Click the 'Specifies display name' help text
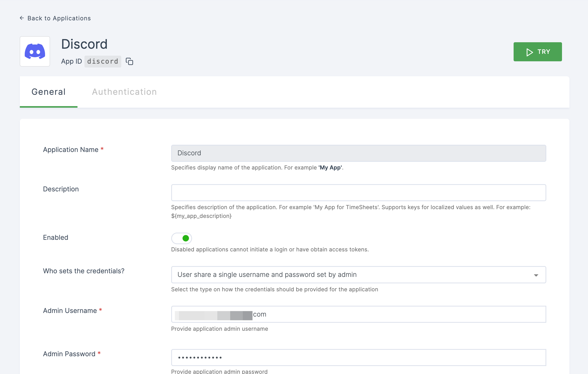The height and width of the screenshot is (374, 588). pyautogui.click(x=257, y=168)
